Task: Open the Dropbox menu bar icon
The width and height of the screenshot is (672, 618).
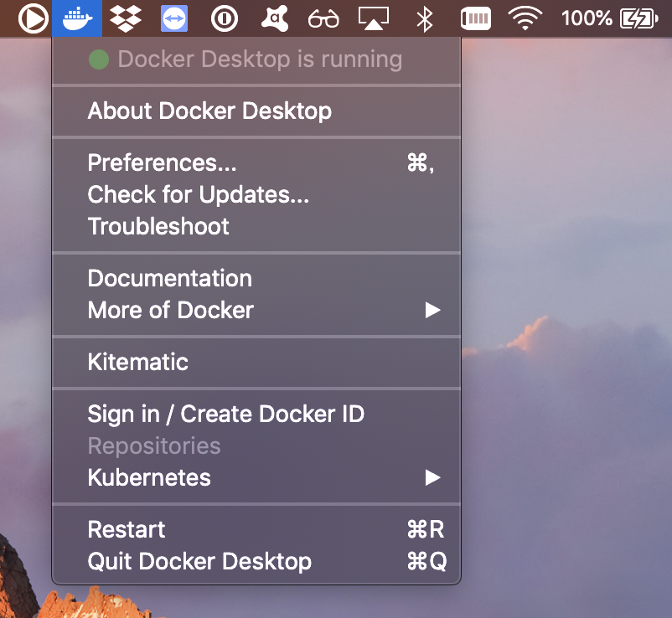Action: pyautogui.click(x=126, y=18)
